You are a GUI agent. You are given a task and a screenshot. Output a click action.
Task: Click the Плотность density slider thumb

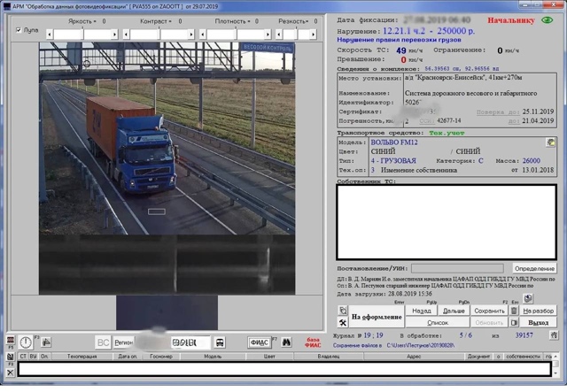tap(237, 35)
